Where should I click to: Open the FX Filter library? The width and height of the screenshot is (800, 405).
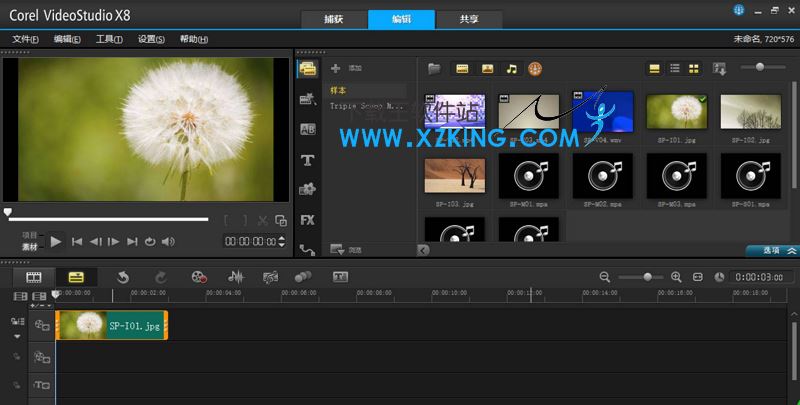(307, 220)
